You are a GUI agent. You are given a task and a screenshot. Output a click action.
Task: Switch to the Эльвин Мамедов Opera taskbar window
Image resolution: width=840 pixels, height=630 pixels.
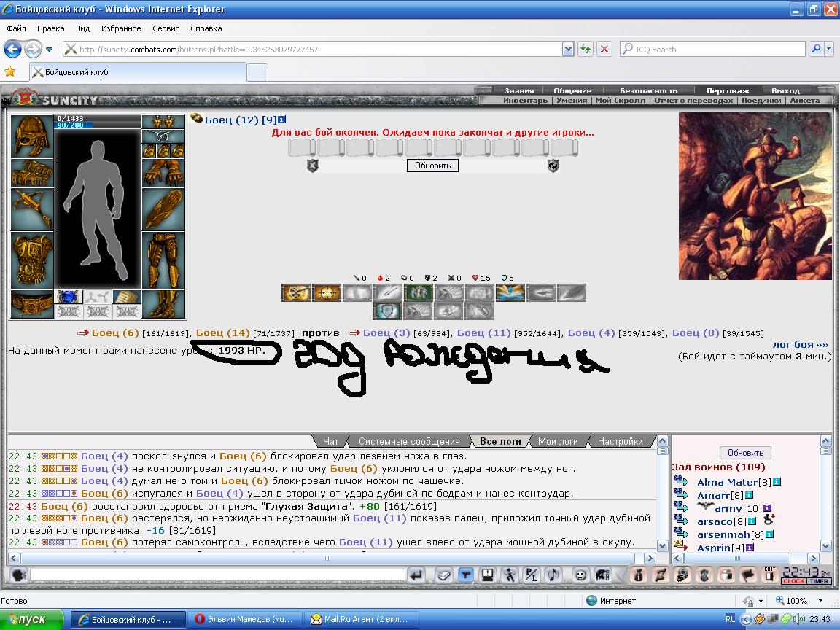click(x=244, y=619)
